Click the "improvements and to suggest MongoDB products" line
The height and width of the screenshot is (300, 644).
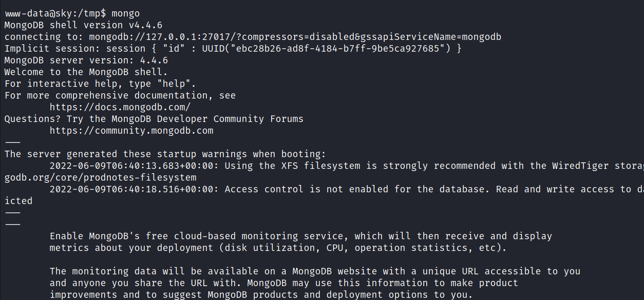(261, 295)
